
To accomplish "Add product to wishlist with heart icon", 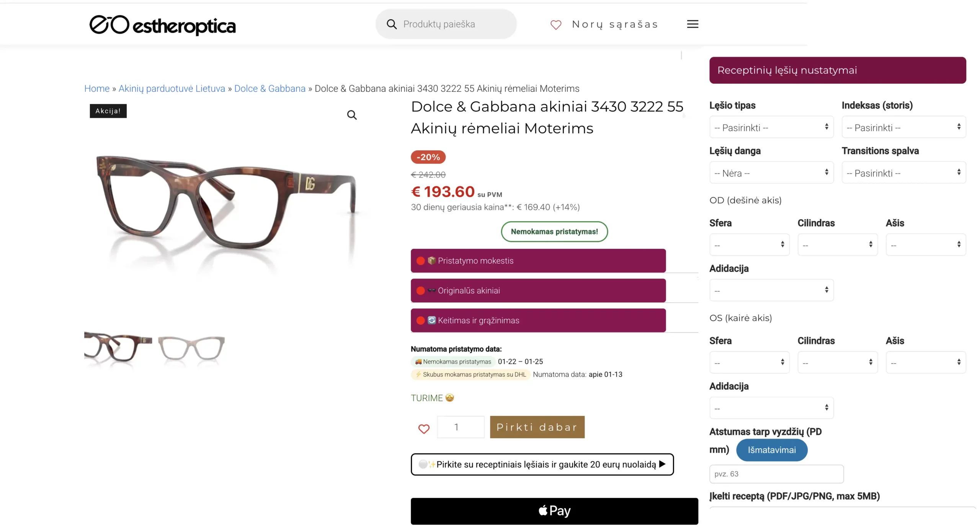I will click(424, 429).
